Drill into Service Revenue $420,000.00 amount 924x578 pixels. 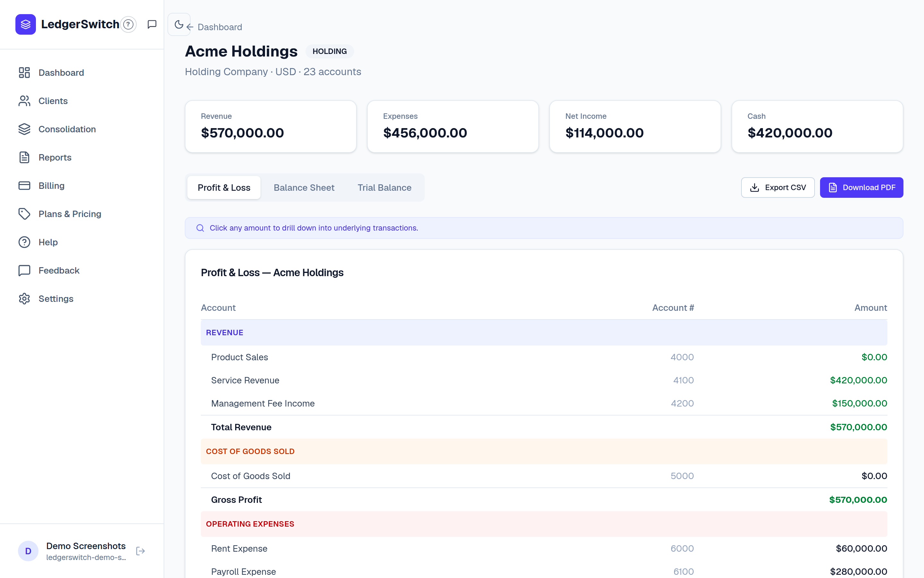[858, 381]
